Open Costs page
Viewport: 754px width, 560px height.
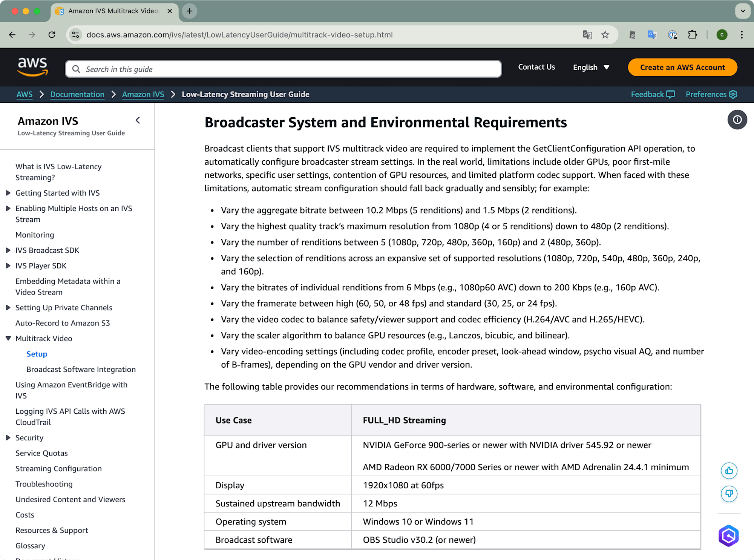tap(25, 515)
